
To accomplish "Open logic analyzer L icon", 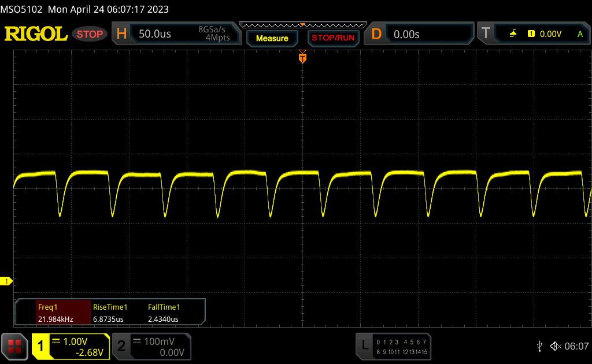I will click(x=364, y=346).
